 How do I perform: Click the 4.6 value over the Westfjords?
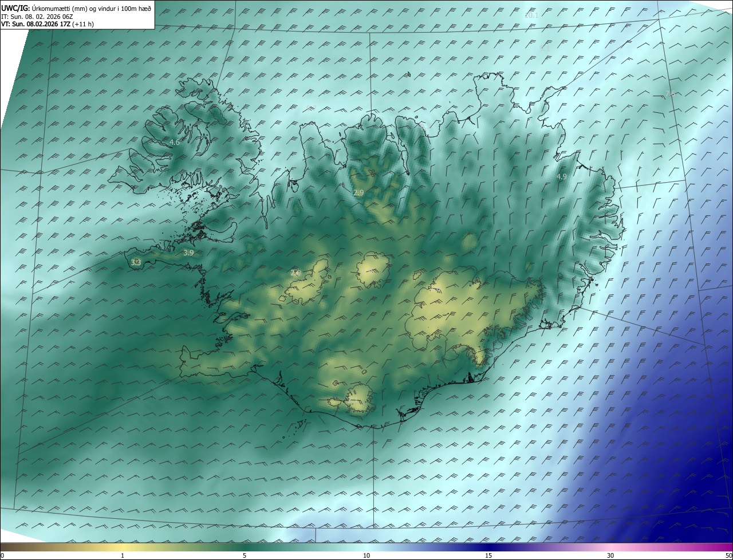coord(175,142)
